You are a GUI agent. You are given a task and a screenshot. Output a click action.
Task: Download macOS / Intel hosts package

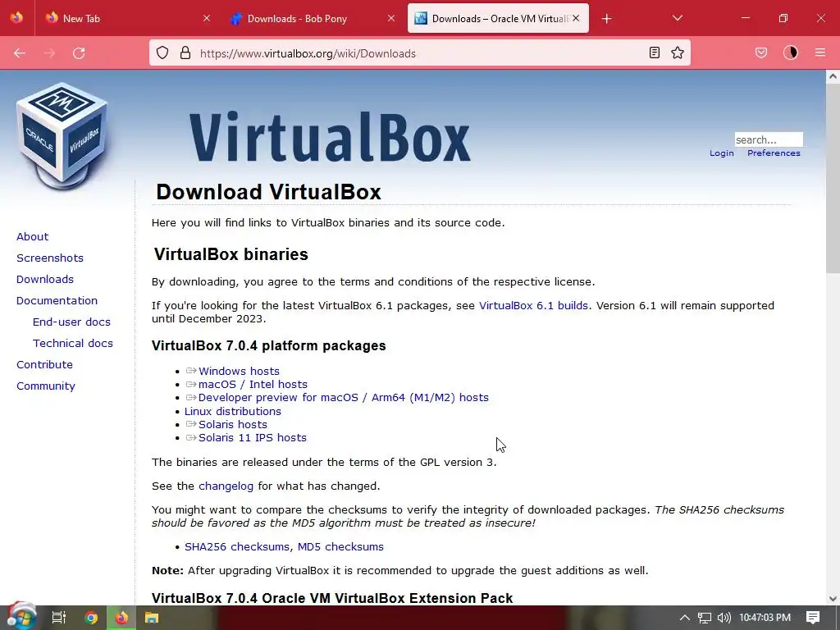coord(253,384)
